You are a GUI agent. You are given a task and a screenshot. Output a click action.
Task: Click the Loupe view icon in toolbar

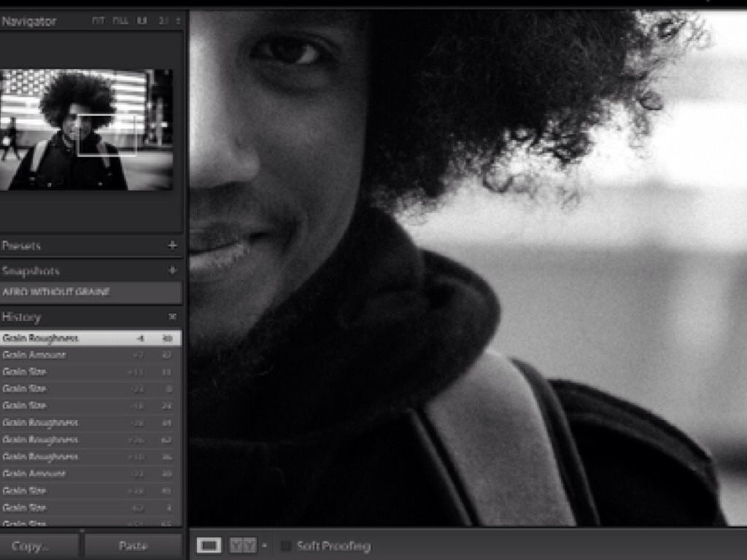(209, 545)
